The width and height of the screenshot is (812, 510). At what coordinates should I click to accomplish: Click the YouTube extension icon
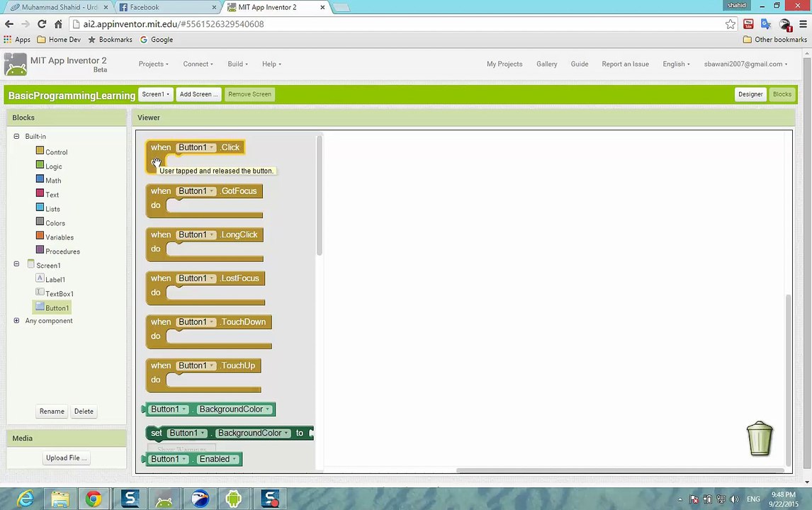click(748, 24)
